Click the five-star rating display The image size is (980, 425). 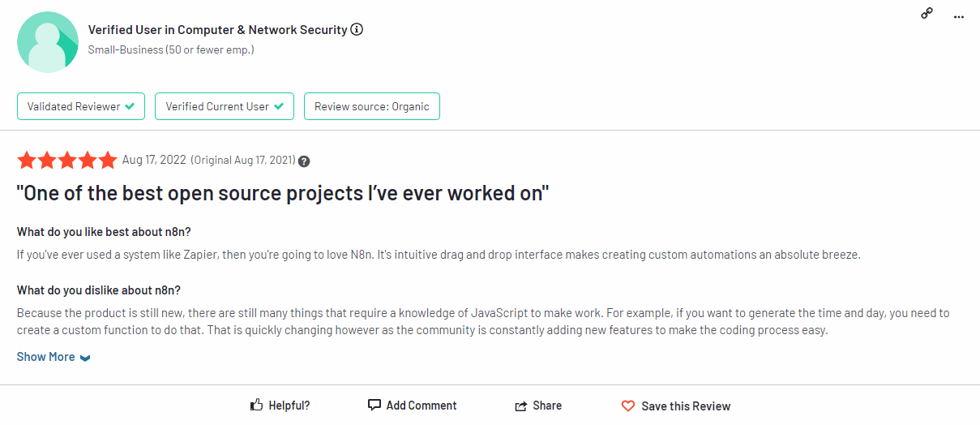[x=67, y=161]
